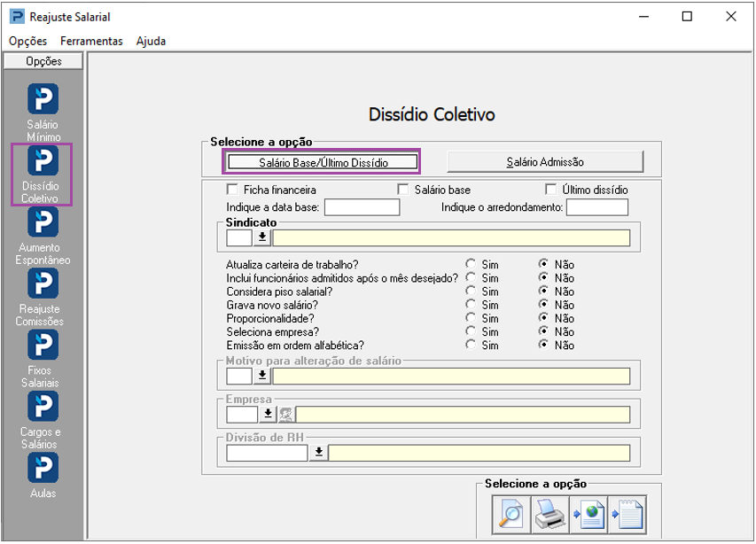Select Não for Considera piso salarial
Image resolution: width=756 pixels, height=544 pixels.
[x=543, y=291]
